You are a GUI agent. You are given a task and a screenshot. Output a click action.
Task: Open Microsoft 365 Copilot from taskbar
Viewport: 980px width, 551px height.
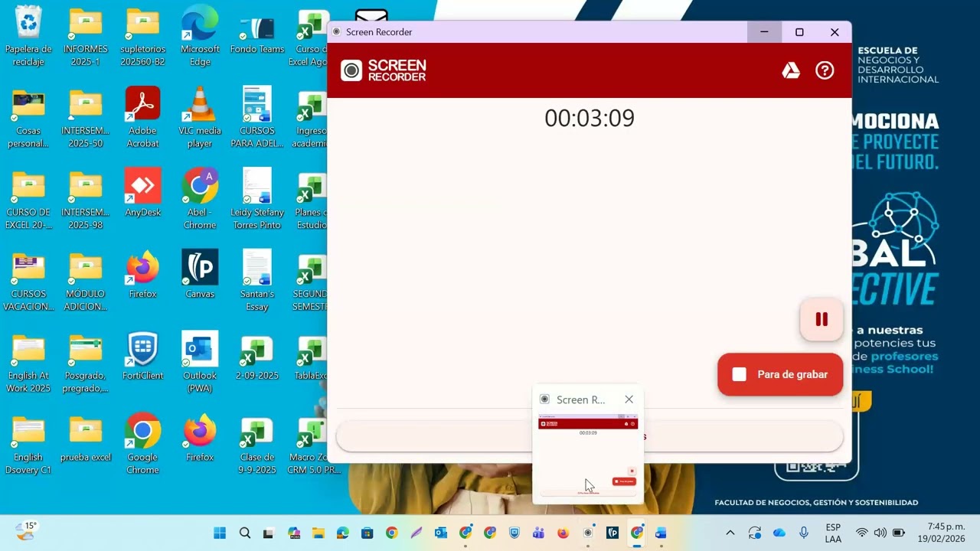coord(293,533)
